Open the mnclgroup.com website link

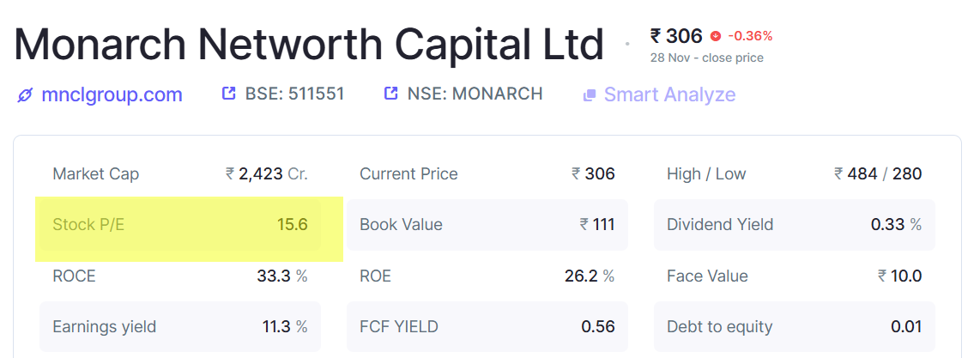[x=112, y=94]
